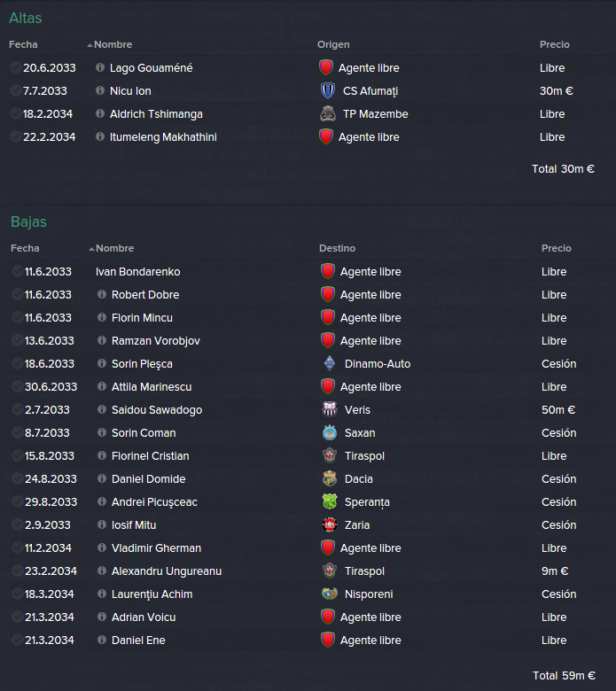Click the Veris club crest
Screen dimensions: 616x691
[330, 409]
